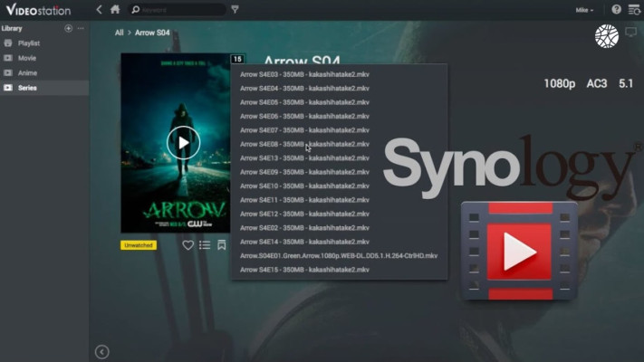The width and height of the screenshot is (644, 362).
Task: Click the circular back arrow at bottom
Action: [101, 352]
